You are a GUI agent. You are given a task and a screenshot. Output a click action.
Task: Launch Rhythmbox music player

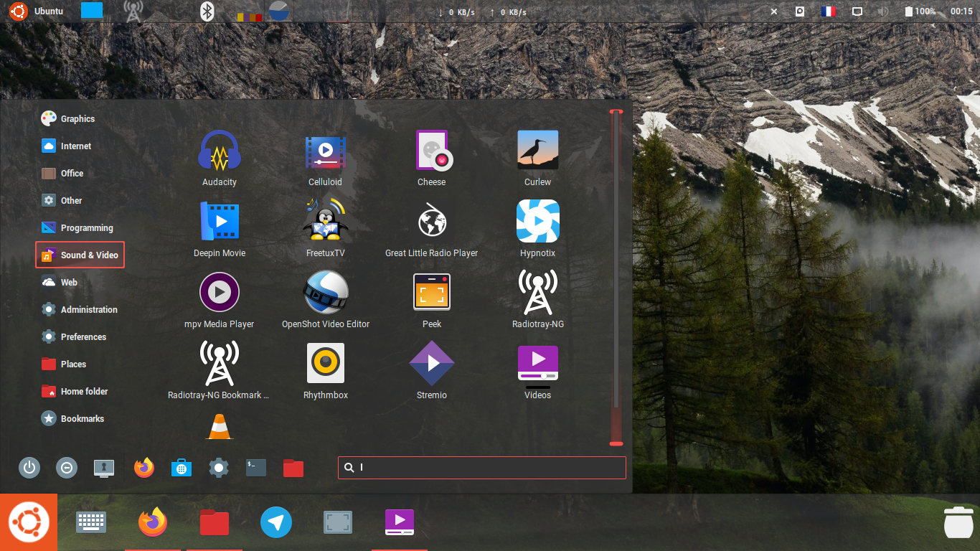tap(326, 372)
